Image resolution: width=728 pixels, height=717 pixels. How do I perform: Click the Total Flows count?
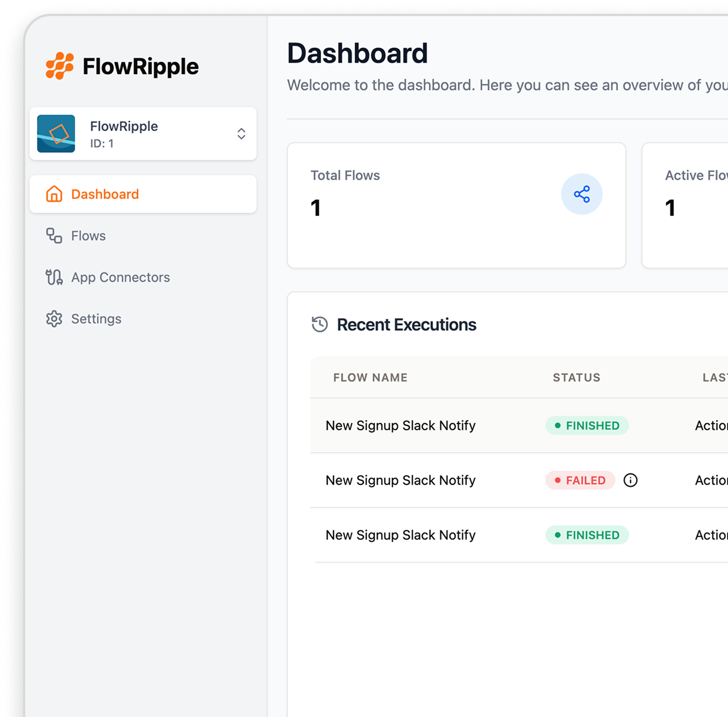[316, 208]
